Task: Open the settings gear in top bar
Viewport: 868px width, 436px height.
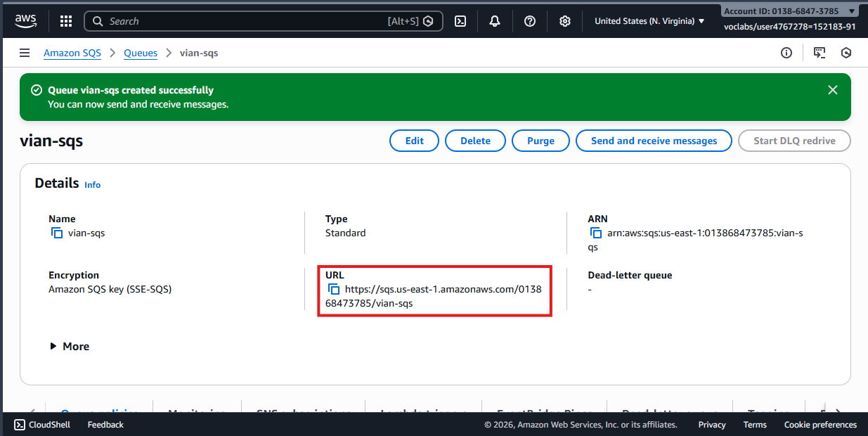Action: tap(565, 21)
